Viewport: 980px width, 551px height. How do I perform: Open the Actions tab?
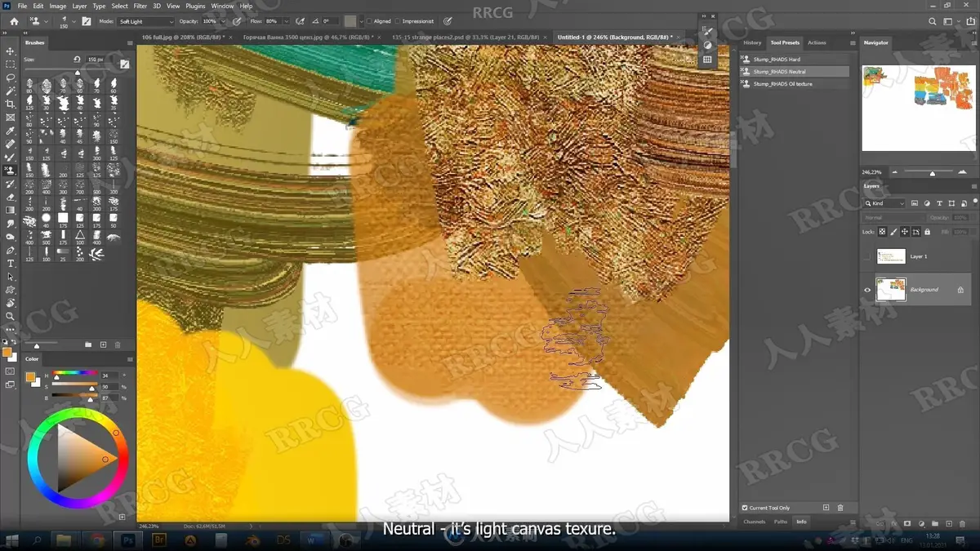point(817,42)
